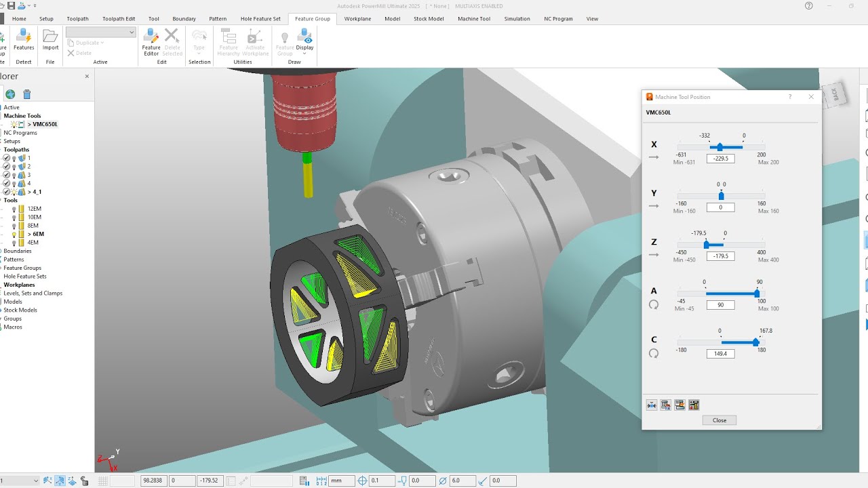Click the tolerance icon in the status bar
The image size is (868, 488).
pyautogui.click(x=362, y=481)
